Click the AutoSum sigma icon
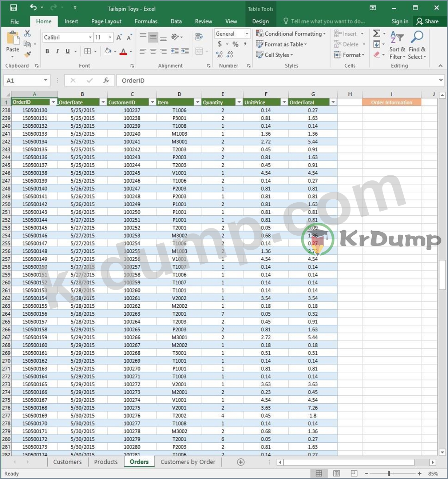448x479 pixels. 377,33
